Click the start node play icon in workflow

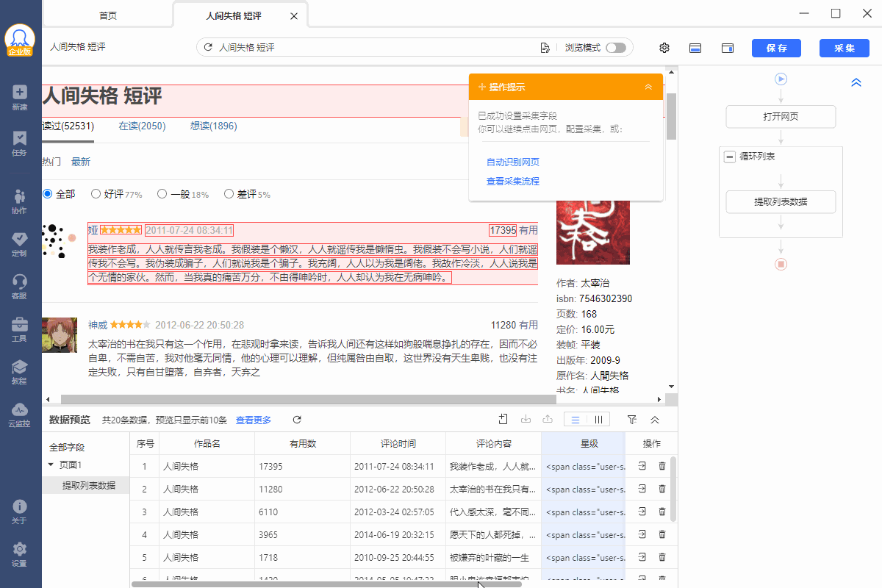click(781, 79)
